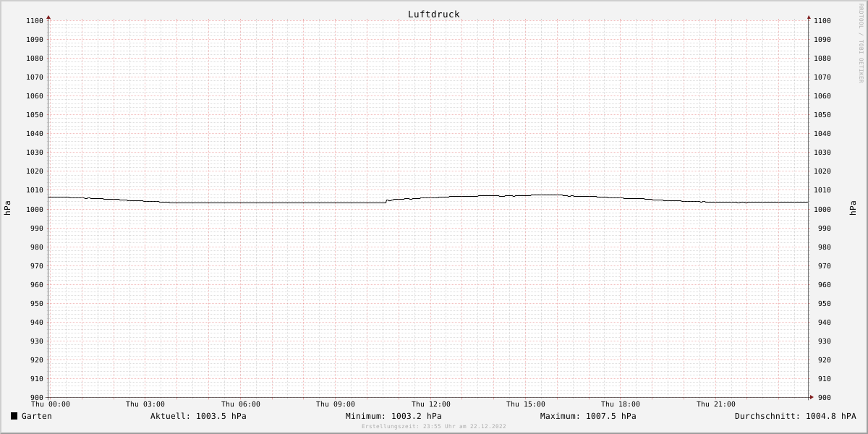Image resolution: width=868 pixels, height=434 pixels.
Task: Click the Erstellungszeit timestamp footer text
Action: 434,426
